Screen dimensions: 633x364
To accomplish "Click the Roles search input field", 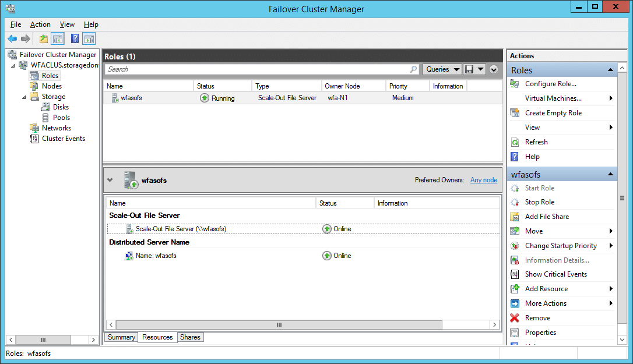I will pos(262,69).
